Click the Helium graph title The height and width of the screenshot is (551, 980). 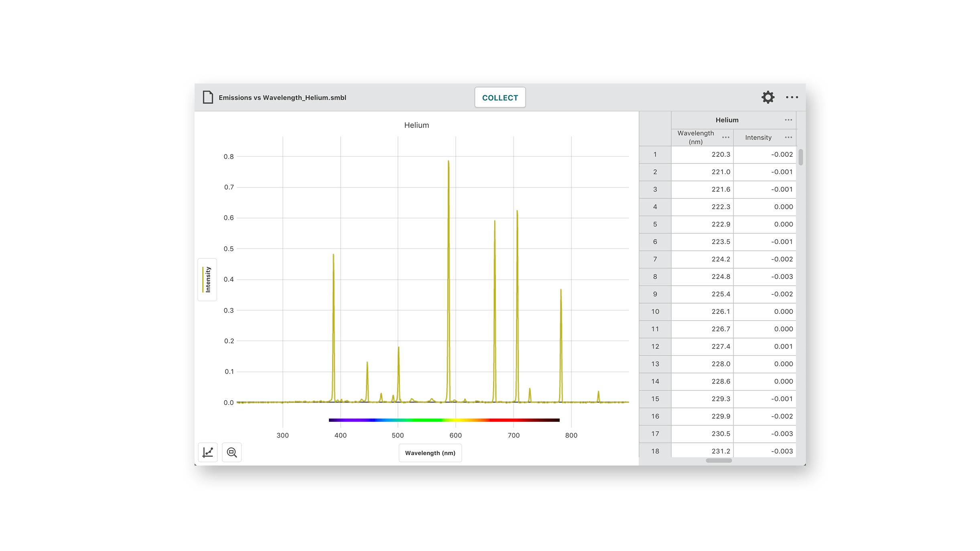click(416, 125)
